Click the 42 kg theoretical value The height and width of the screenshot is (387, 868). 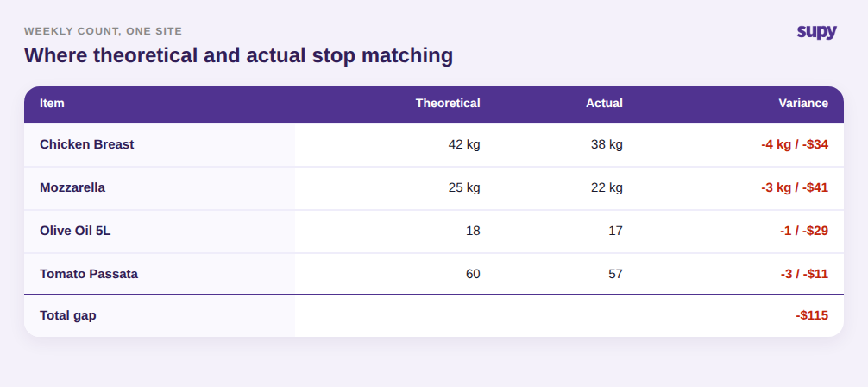(464, 145)
